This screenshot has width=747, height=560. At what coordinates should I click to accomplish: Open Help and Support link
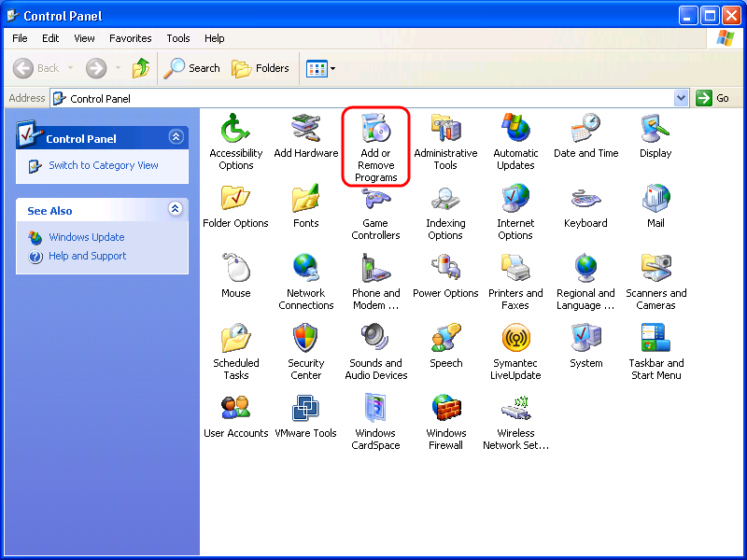pyautogui.click(x=87, y=256)
